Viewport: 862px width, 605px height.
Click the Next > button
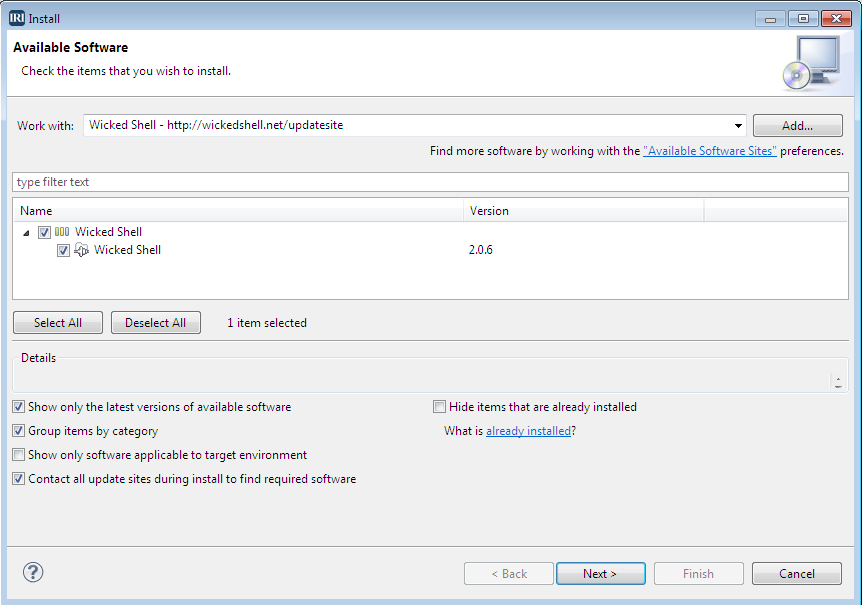pyautogui.click(x=600, y=574)
